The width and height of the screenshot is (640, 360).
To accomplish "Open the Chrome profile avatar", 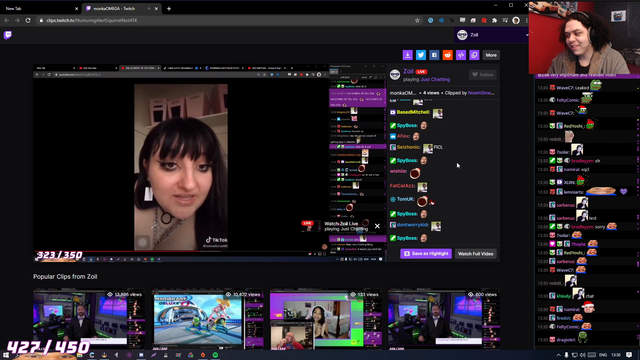I will click(516, 20).
